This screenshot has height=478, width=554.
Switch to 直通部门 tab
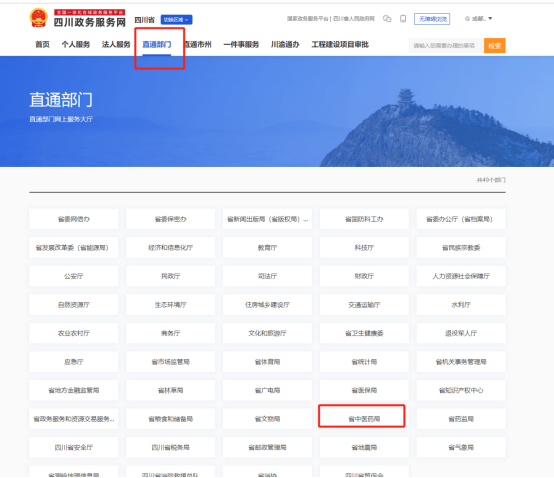coord(157,45)
